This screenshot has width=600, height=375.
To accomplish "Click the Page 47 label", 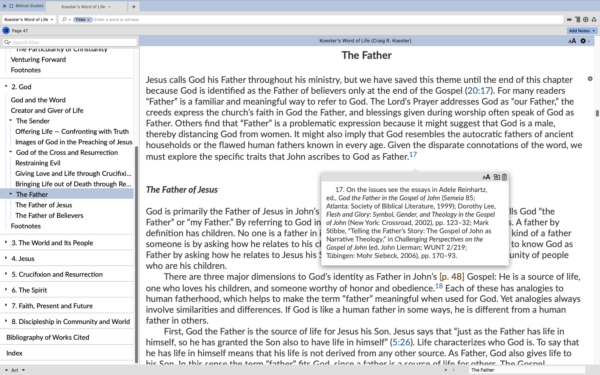I will click(x=20, y=31).
